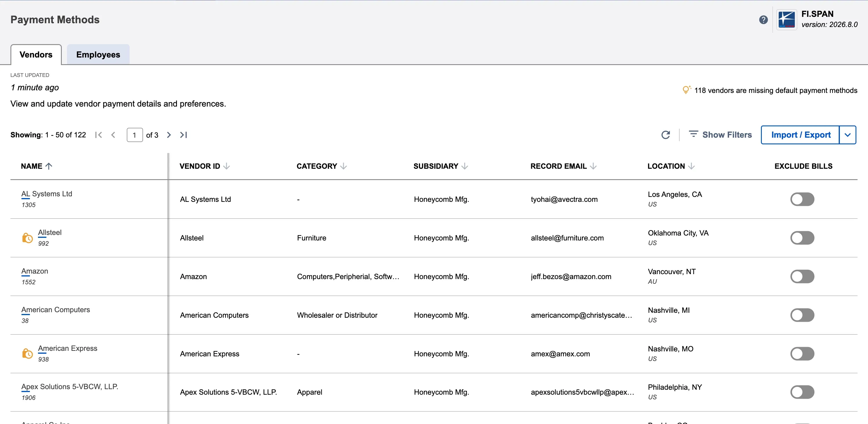The height and width of the screenshot is (424, 868).
Task: Click email jeff.bezos@amazon.com
Action: click(571, 276)
